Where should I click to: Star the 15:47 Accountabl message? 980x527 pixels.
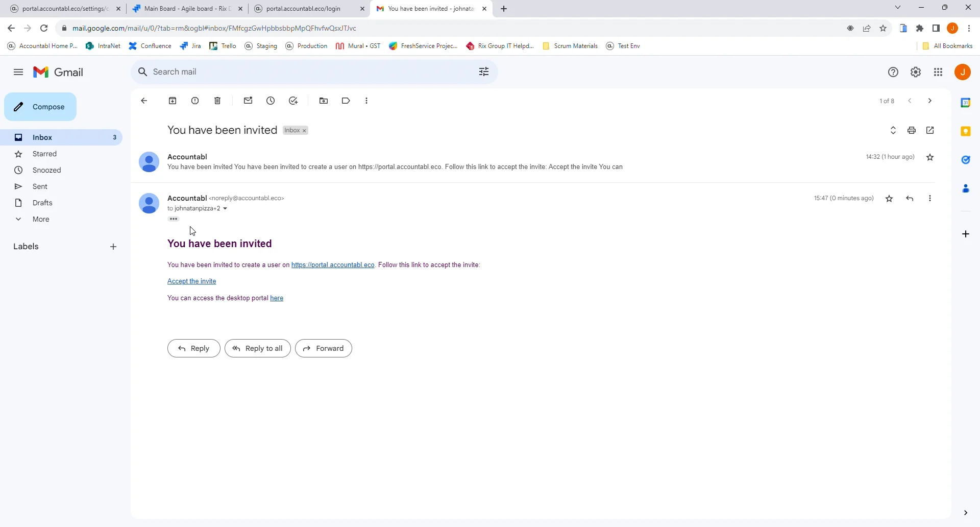889,199
